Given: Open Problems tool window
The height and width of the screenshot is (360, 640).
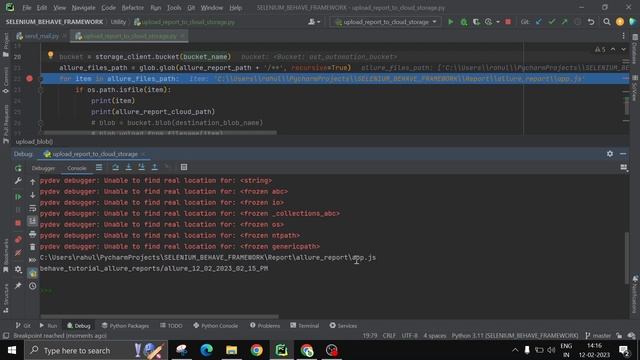Looking at the screenshot, I should 264,325.
